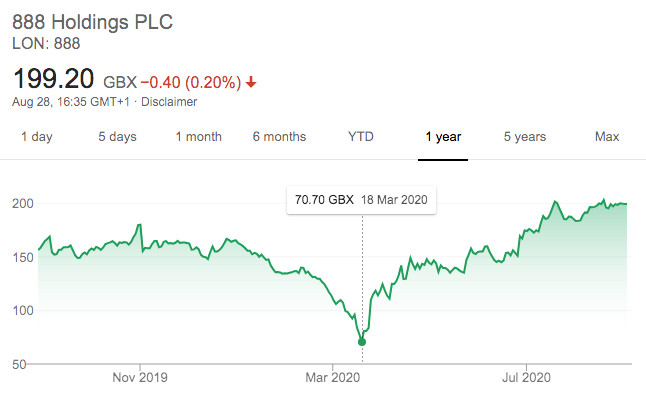This screenshot has height=398, width=646.
Task: Click the 200 y-axis label
Action: (23, 204)
